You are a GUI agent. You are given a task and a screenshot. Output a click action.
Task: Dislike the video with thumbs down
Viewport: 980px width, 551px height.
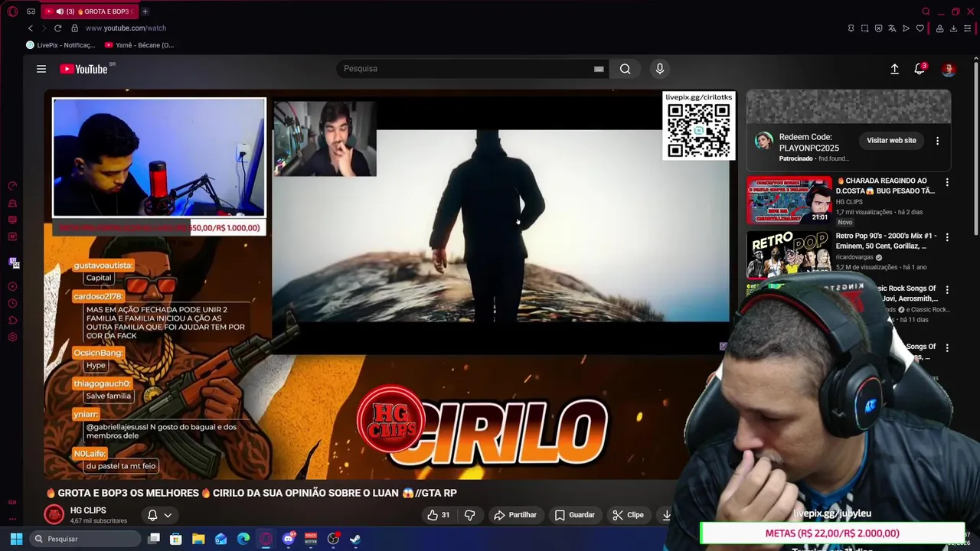tap(470, 515)
